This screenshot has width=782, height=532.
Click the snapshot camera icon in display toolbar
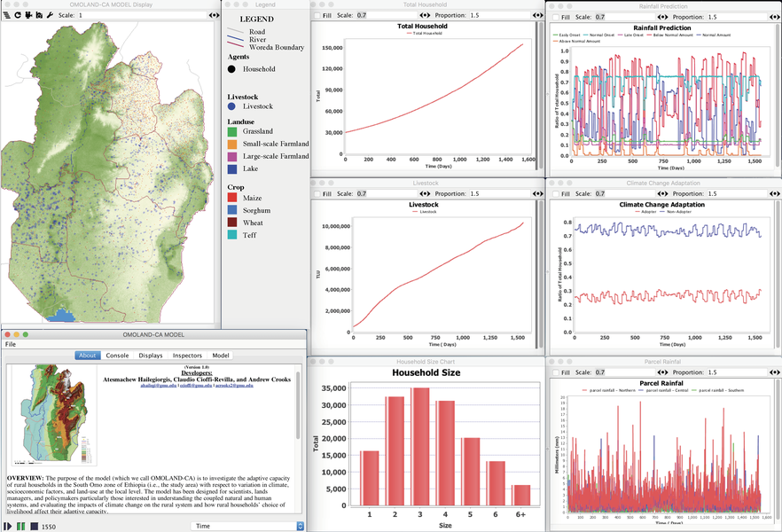(39, 16)
